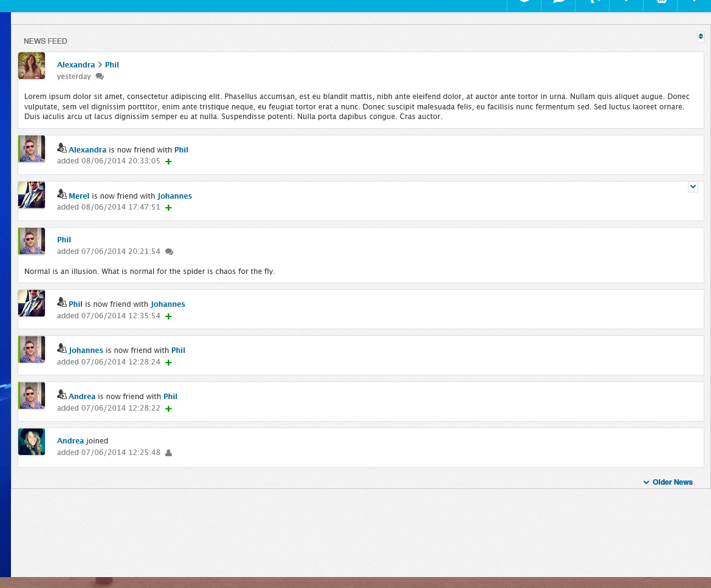Click avatar beside 'Phil is now friend with Johannes'
The height and width of the screenshot is (588, 711).
point(32,303)
